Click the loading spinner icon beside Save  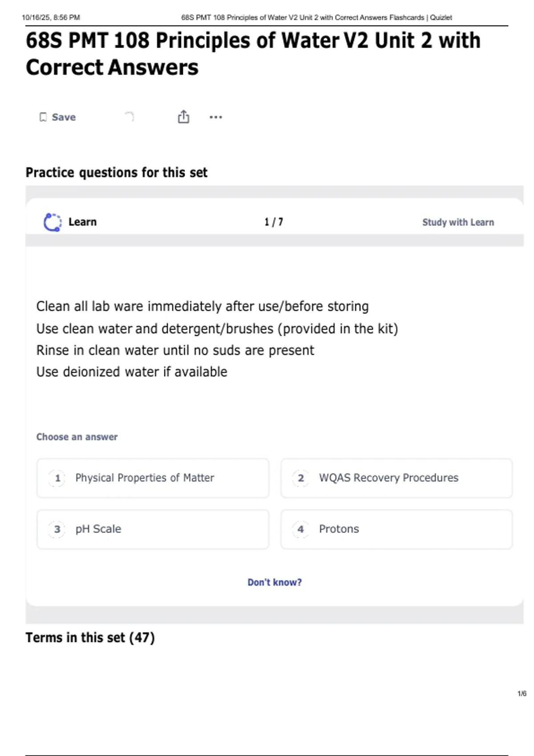click(x=129, y=117)
